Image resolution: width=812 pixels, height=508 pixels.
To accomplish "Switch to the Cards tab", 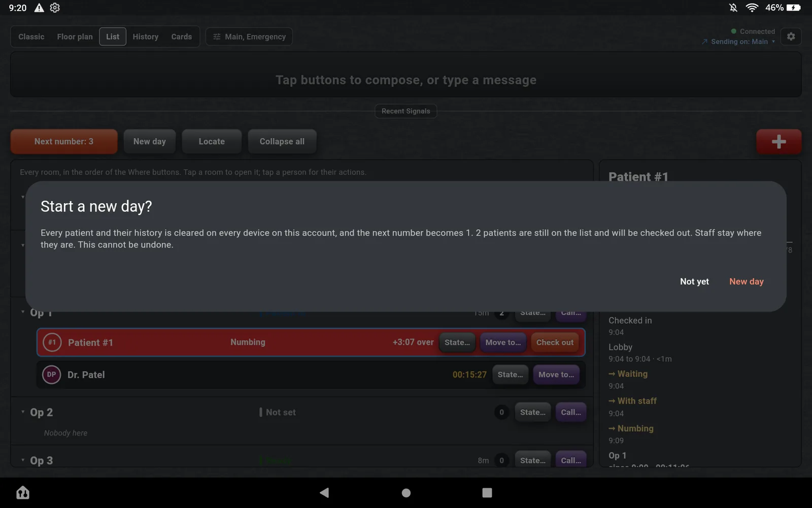I will point(182,37).
